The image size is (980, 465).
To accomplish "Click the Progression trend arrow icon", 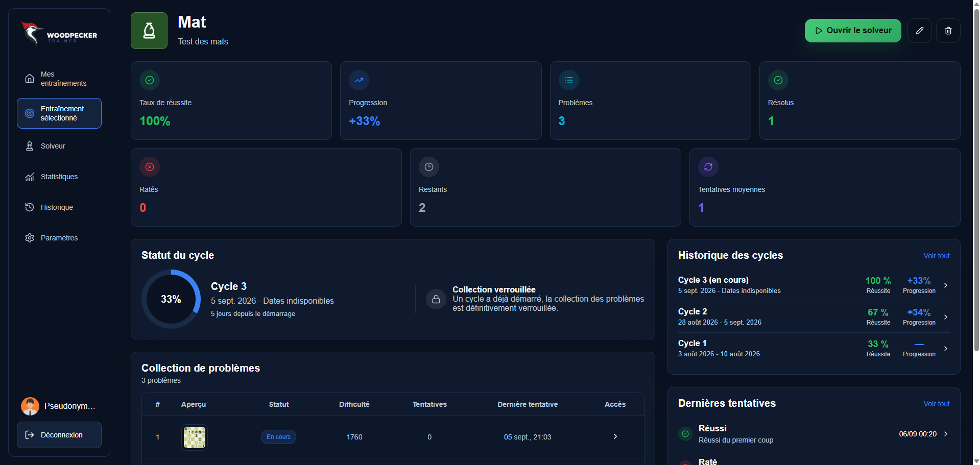I will click(x=359, y=80).
